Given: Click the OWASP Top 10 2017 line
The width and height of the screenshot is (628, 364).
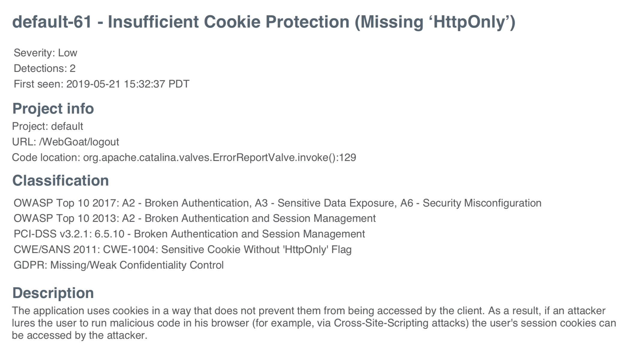Looking at the screenshot, I should pos(277,203).
